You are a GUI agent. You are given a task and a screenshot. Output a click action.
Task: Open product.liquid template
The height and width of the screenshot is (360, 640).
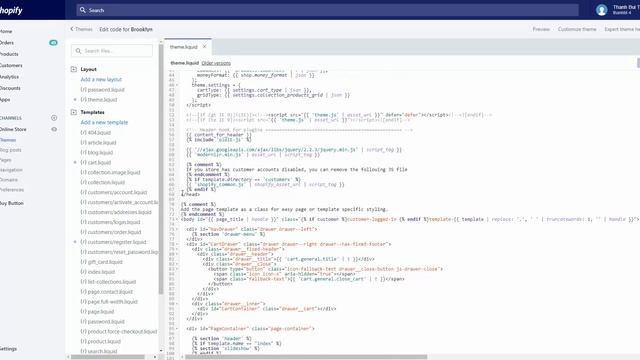(100, 341)
